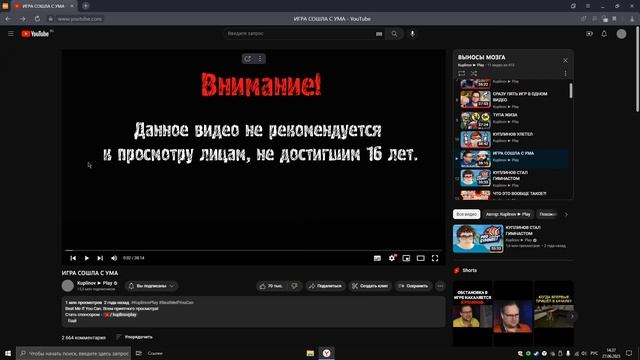640x360 pixels.
Task: Open Windows Task View button
Action: pyautogui.click(x=139, y=353)
